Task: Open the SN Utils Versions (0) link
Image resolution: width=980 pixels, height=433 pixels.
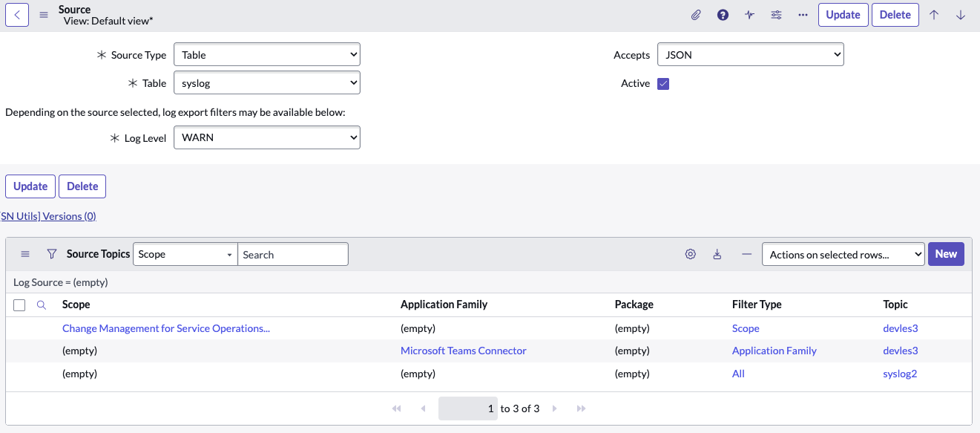Action: (x=48, y=216)
